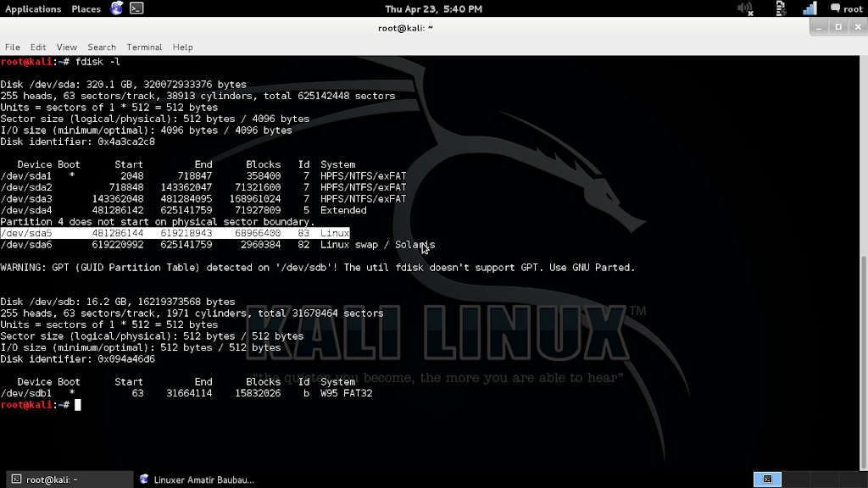Click the /dev/sda2 partition row

(x=203, y=187)
